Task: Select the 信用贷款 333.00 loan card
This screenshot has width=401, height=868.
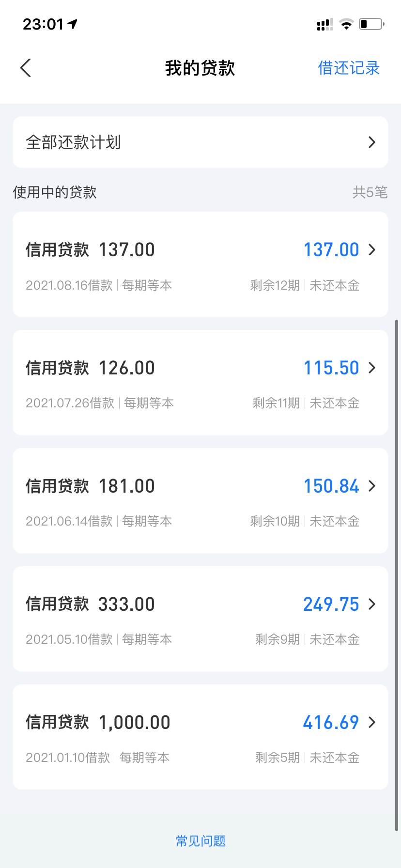Action: pos(200,619)
